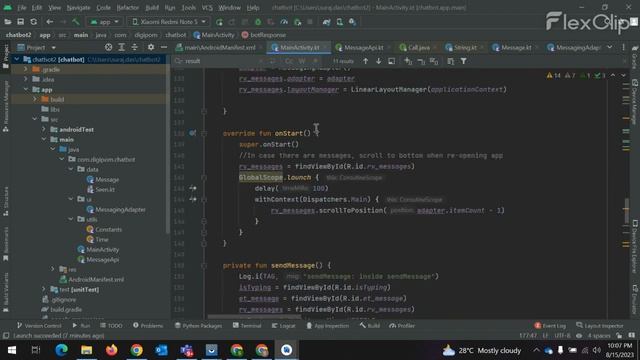
Task: Collapse the main folder
Action: (44, 139)
